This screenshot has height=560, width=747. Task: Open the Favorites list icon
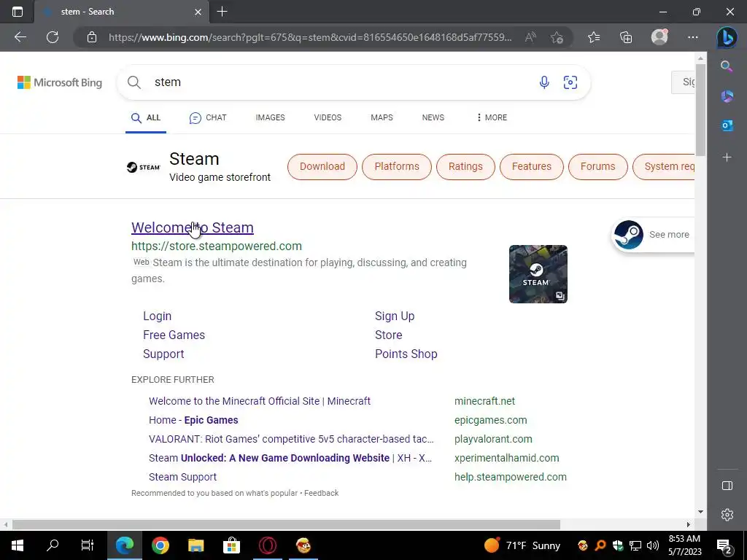click(594, 37)
